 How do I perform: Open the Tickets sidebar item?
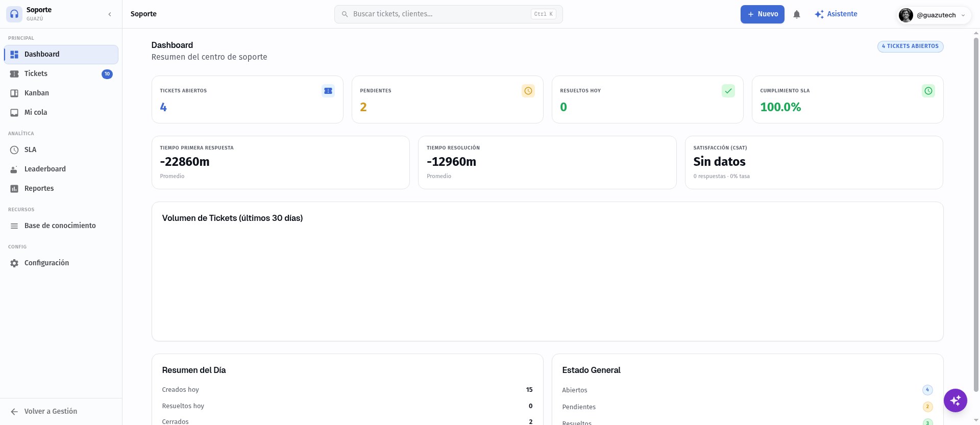61,74
